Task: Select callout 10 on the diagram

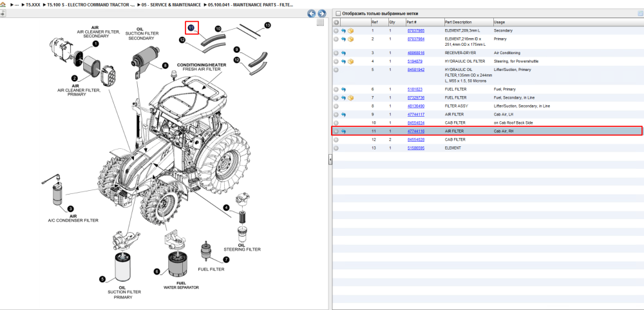Action: [218, 29]
